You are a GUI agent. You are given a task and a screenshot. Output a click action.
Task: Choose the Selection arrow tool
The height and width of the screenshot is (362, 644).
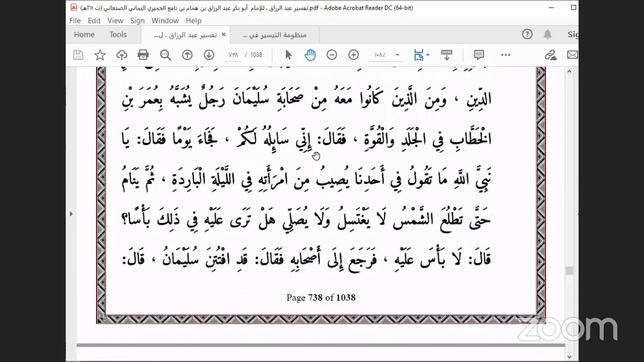pos(288,55)
